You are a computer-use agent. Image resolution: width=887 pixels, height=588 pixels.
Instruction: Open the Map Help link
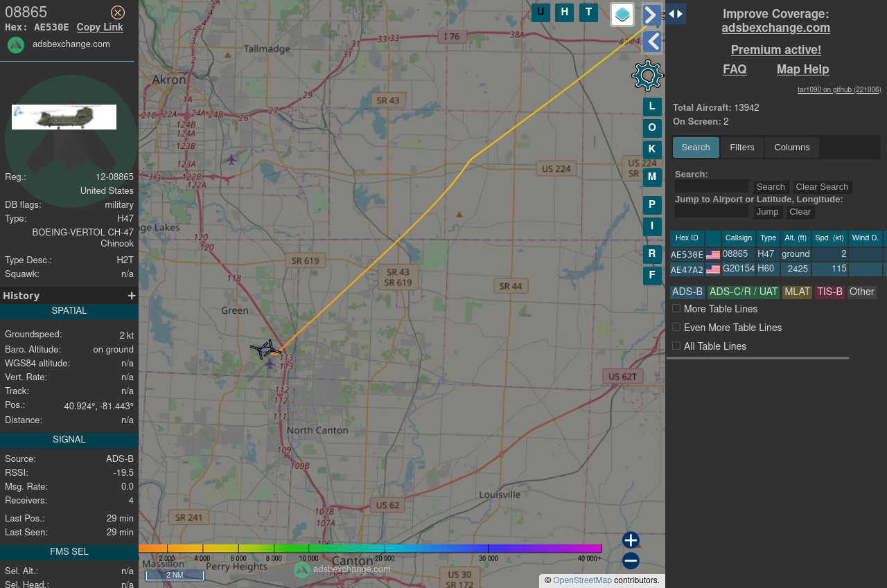click(x=803, y=69)
